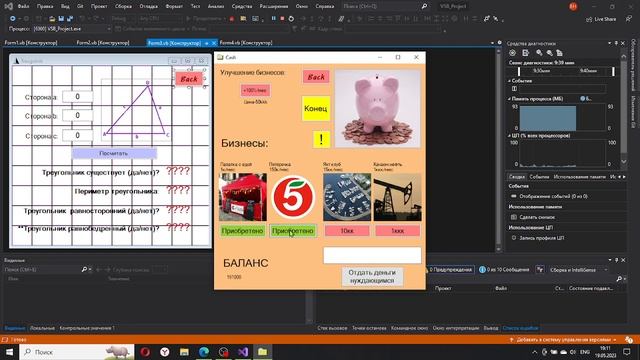Switch to the Локальные tab
This screenshot has width=640, height=360.
pyautogui.click(x=42, y=328)
